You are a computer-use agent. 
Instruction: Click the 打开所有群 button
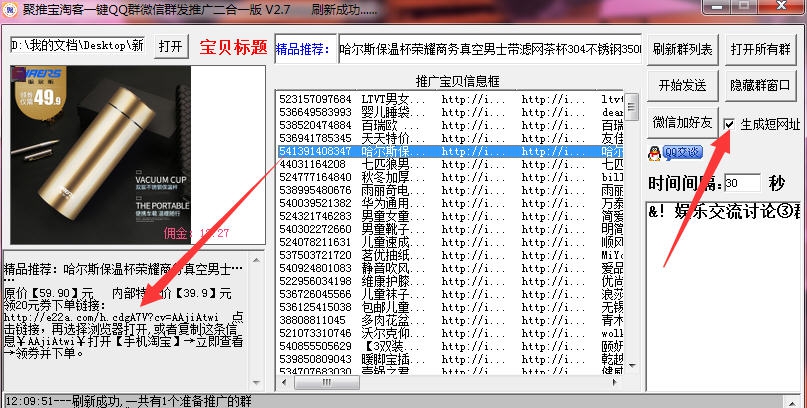pyautogui.click(x=761, y=49)
